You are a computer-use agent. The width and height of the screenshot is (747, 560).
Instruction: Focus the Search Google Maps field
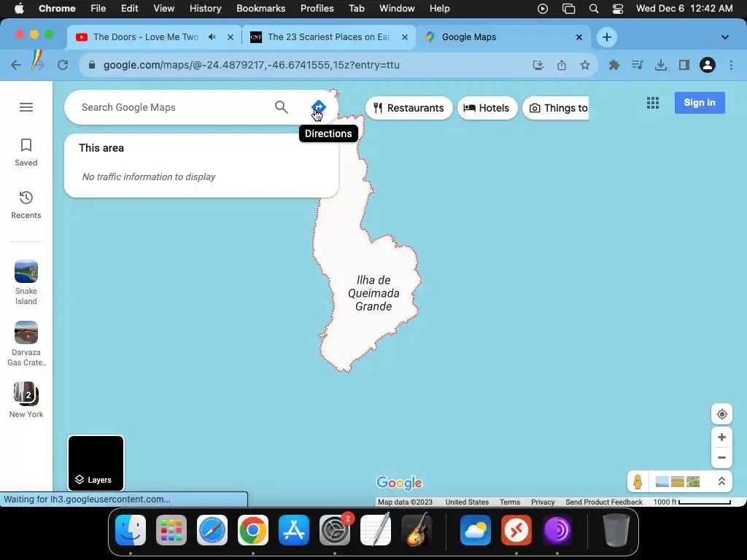(x=174, y=107)
